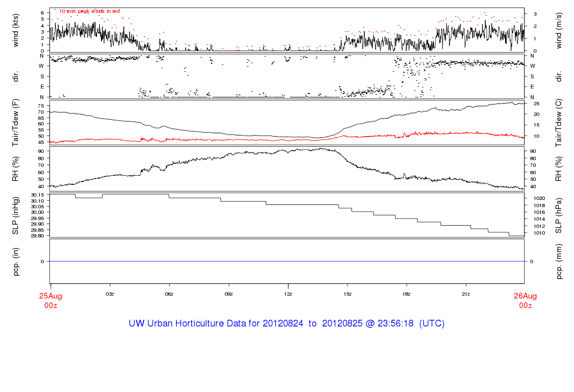574x392 pixels.
Task: Click the left 'RH (%)' axis title
Action: pyautogui.click(x=15, y=169)
